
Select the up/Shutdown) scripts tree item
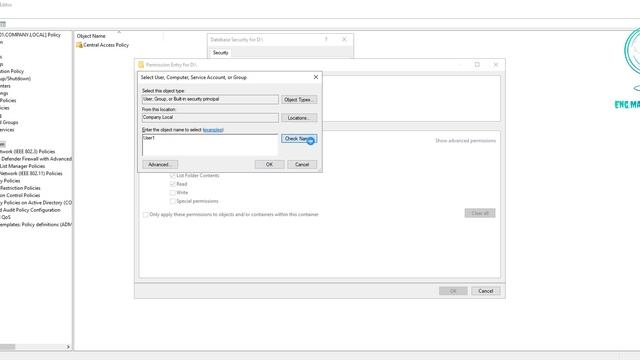15,78
